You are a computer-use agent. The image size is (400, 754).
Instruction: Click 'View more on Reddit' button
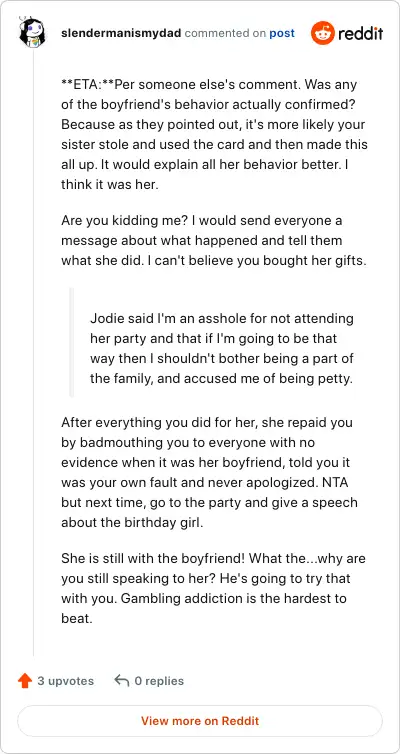click(x=200, y=721)
